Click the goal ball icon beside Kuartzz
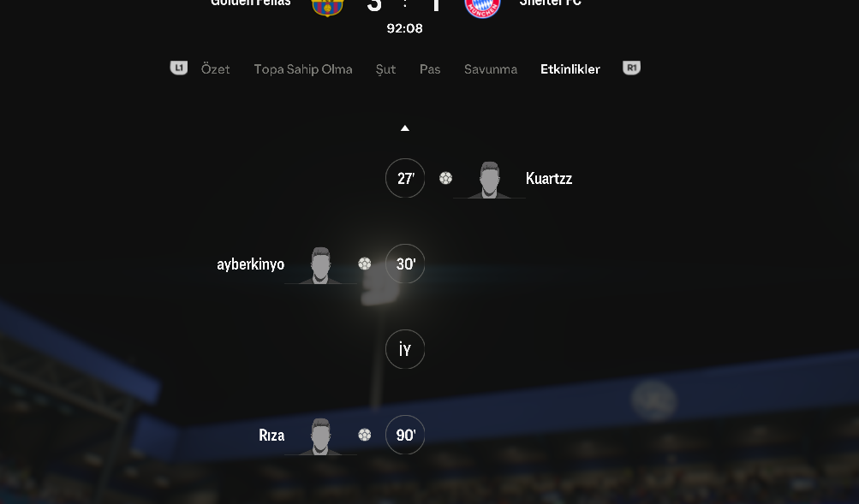The height and width of the screenshot is (504, 859). pos(446,178)
